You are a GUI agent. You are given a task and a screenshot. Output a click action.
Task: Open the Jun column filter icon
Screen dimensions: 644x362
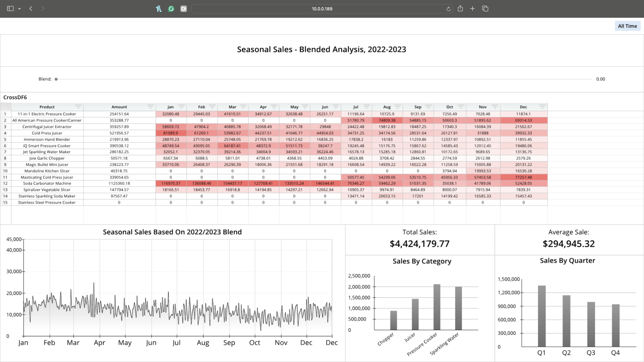(336, 107)
